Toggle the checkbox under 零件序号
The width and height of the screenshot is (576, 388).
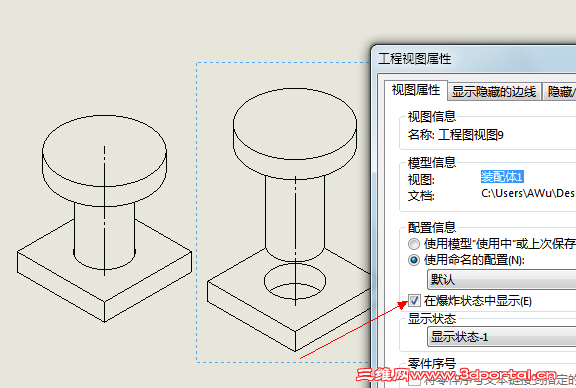pyautogui.click(x=414, y=381)
